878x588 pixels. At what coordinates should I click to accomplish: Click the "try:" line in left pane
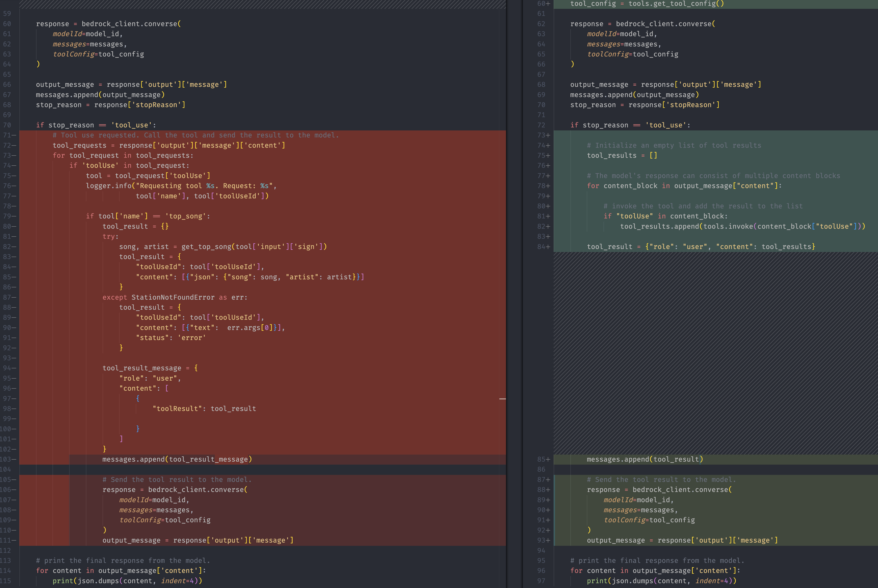point(111,237)
